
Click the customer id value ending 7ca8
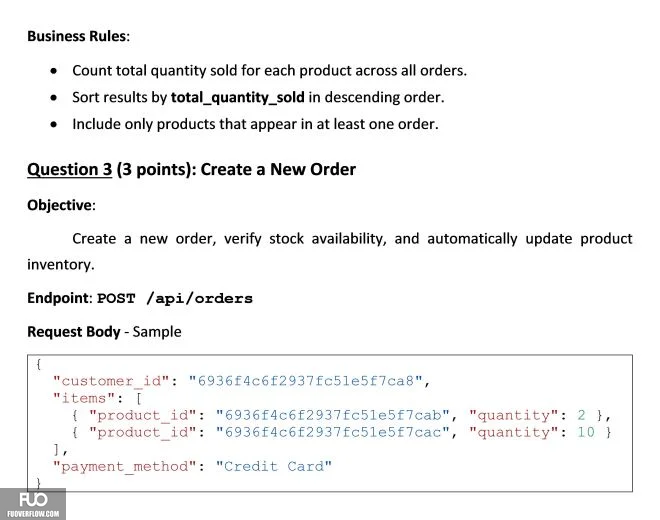(305, 381)
